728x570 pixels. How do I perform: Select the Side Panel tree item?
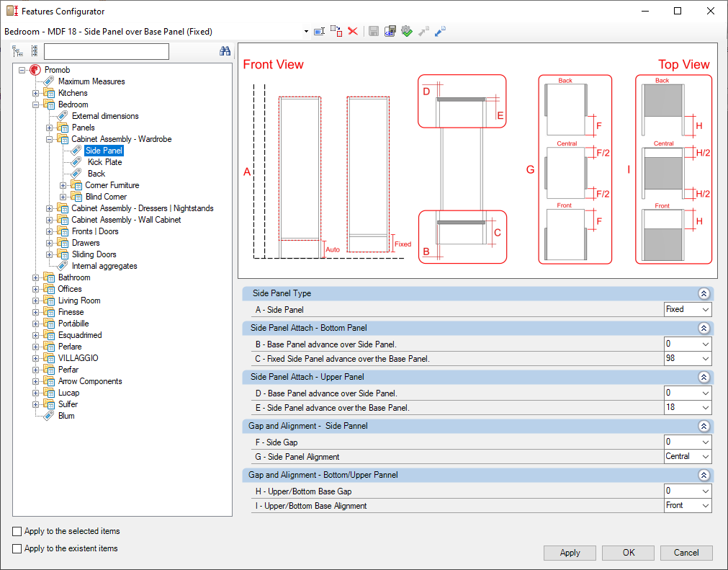pos(104,151)
